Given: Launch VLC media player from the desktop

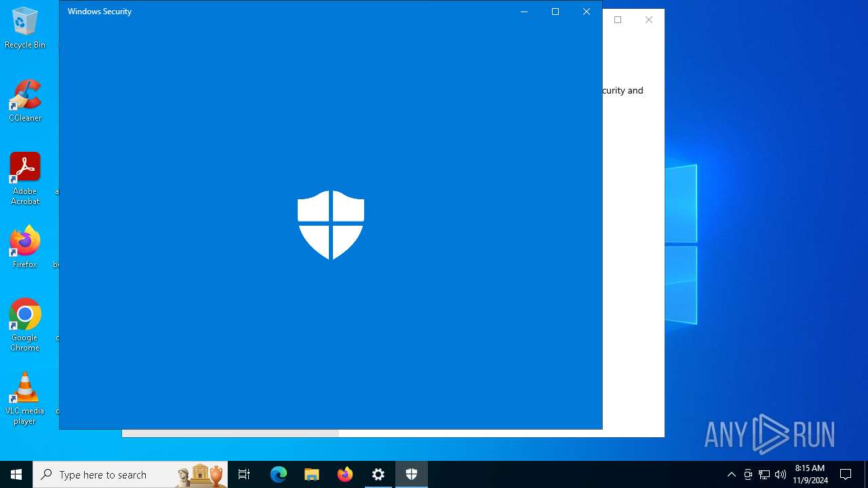Looking at the screenshot, I should click(25, 399).
